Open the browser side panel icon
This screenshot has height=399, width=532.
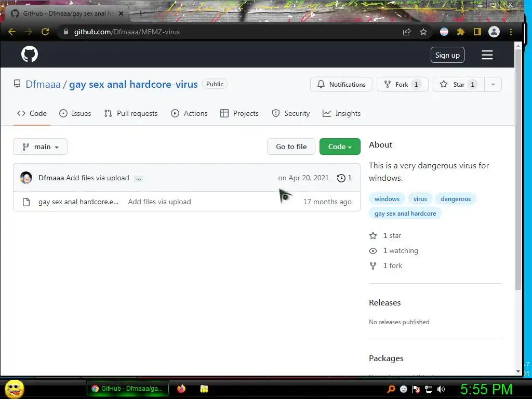477,32
